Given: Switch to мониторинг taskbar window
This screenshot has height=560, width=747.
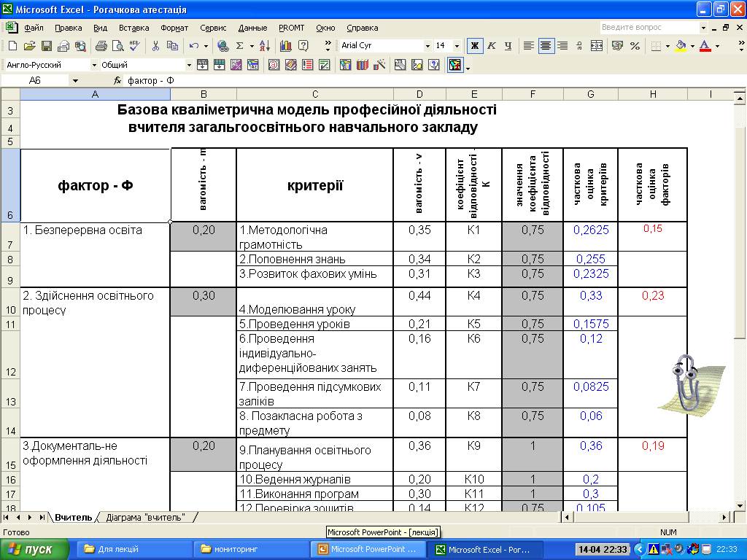Looking at the screenshot, I should pyautogui.click(x=250, y=549).
